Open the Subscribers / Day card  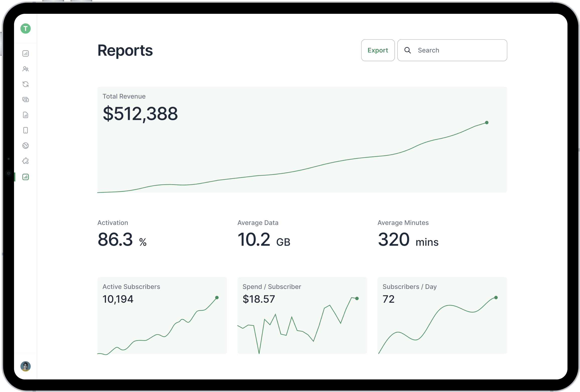[442, 315]
